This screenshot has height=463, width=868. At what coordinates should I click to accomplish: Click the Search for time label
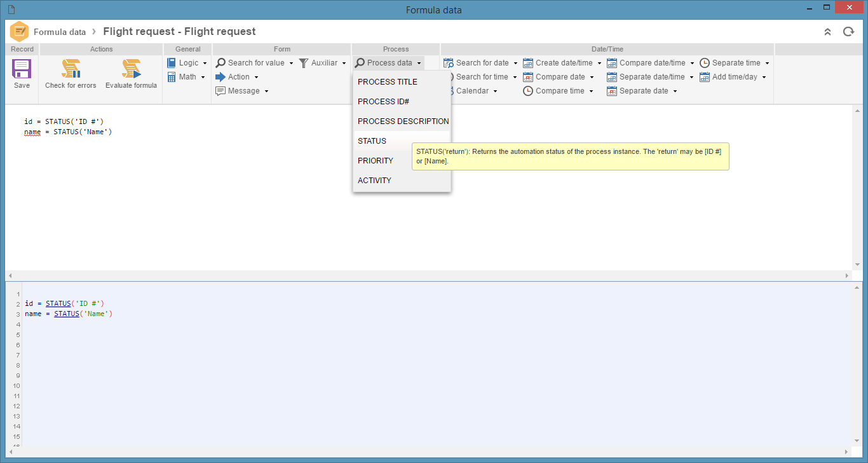[482, 77]
